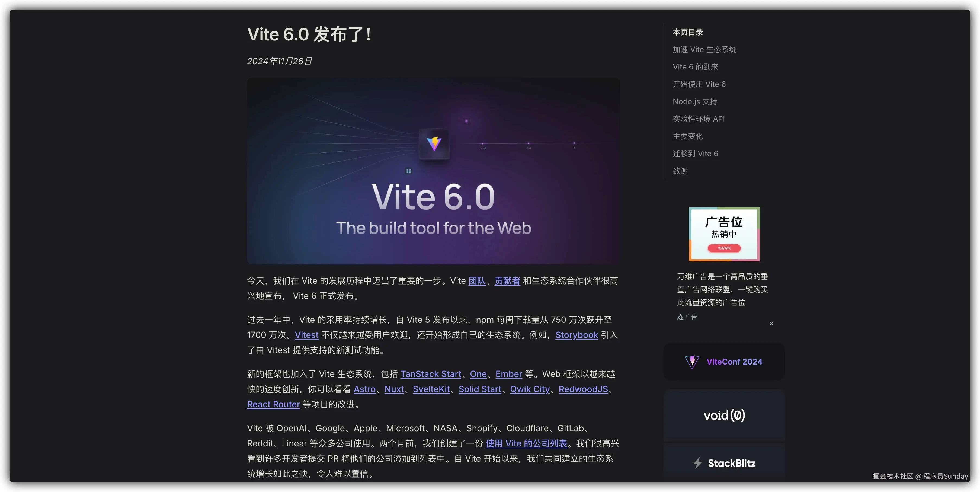
Task: Click the StackBlitz lightning bolt logo
Action: click(x=697, y=463)
